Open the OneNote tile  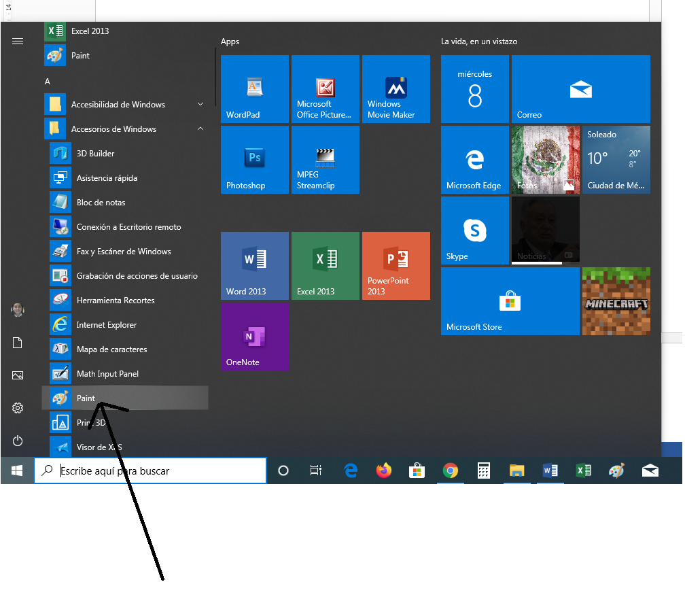click(x=255, y=337)
